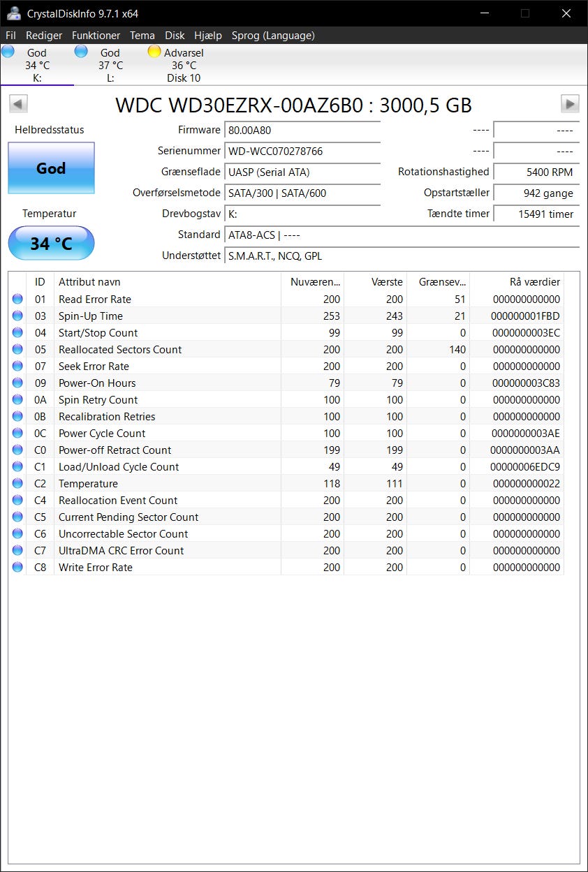Click the Firmware field 80.00A80
Image resolution: width=588 pixels, height=872 pixels.
[x=302, y=131]
